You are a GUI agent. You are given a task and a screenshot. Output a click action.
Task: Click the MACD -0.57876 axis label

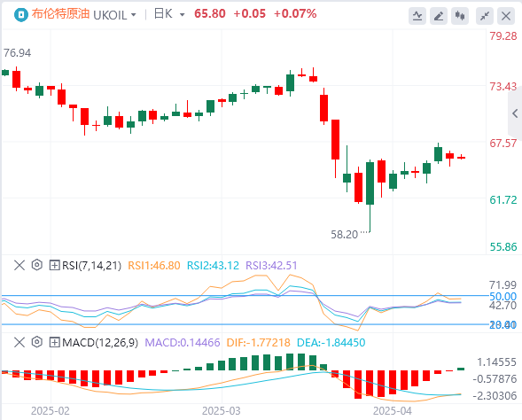point(495,378)
